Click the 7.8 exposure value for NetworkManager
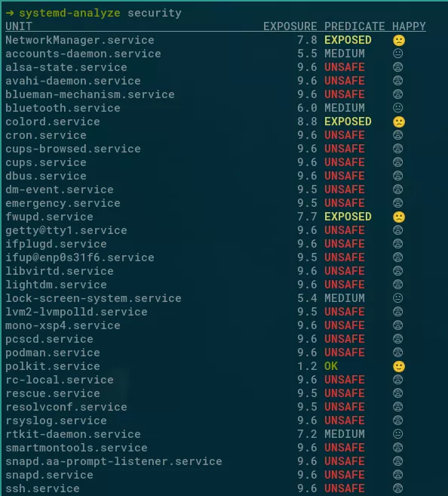 coord(307,40)
